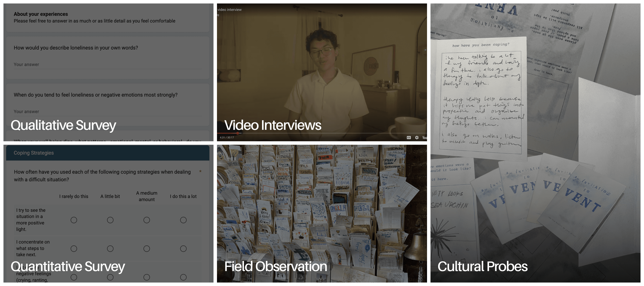Select 'I do this a lot' for next steps
Screen dimensions: 644x286
183,249
